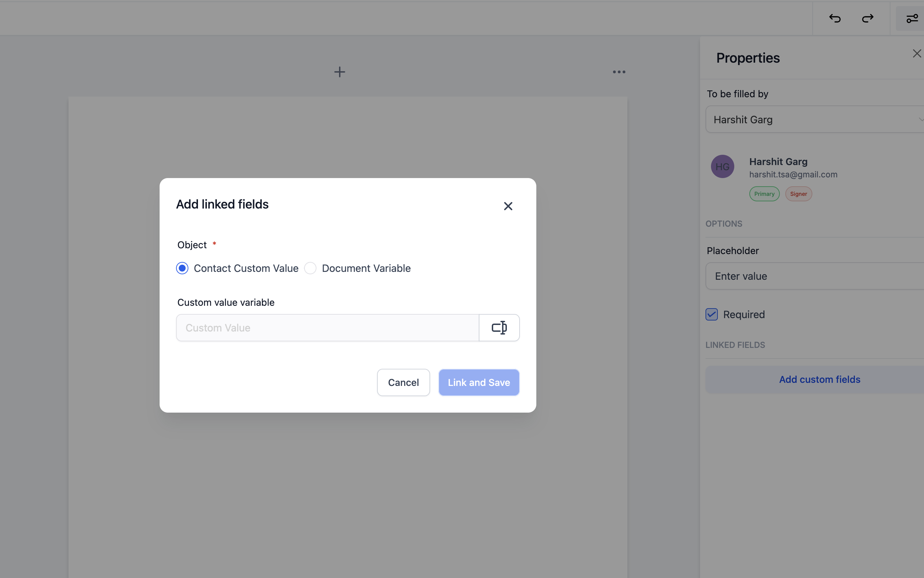Click the Placeholder Enter value field
This screenshot has width=924, height=578.
814,276
